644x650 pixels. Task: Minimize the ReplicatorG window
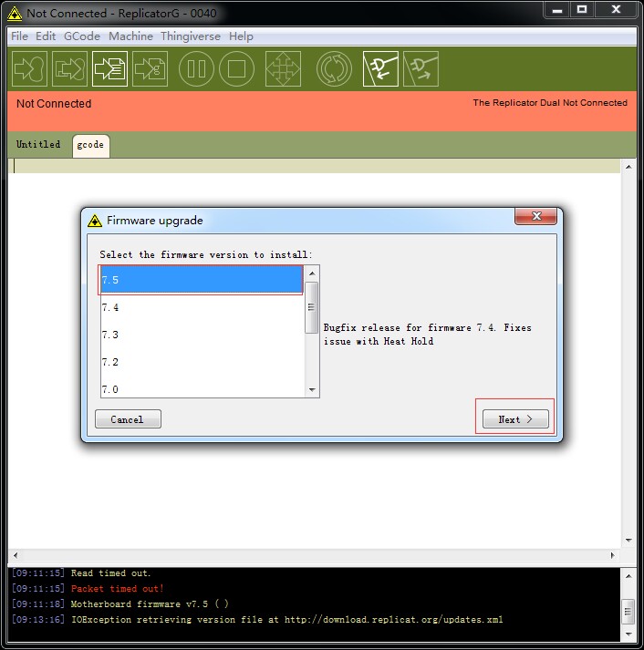pos(557,10)
